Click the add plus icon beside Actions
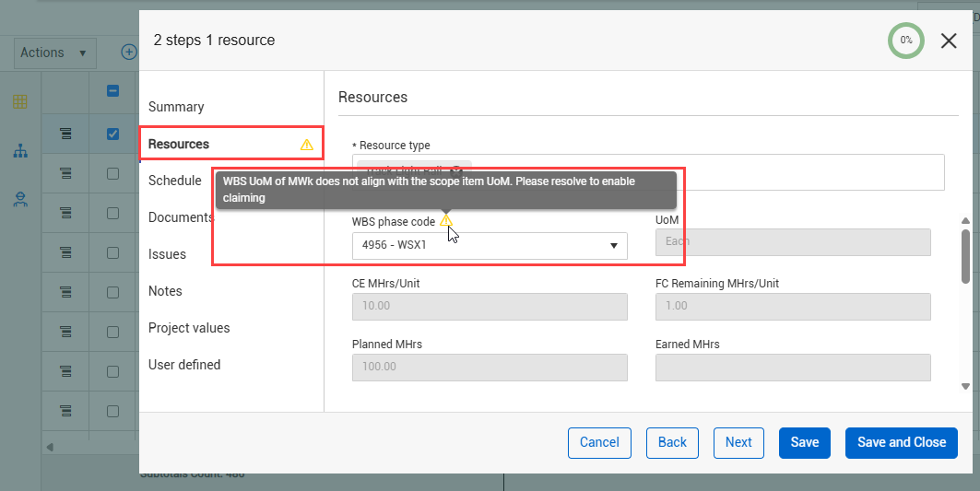980x491 pixels. (129, 53)
